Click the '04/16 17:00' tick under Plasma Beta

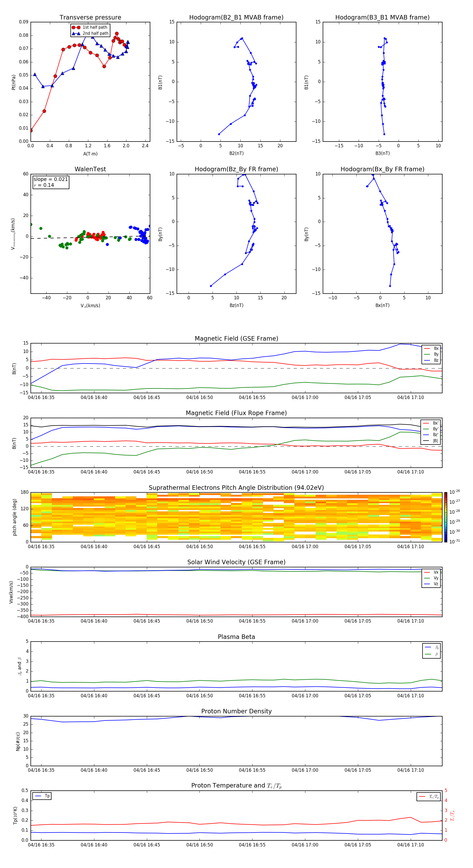point(305,696)
